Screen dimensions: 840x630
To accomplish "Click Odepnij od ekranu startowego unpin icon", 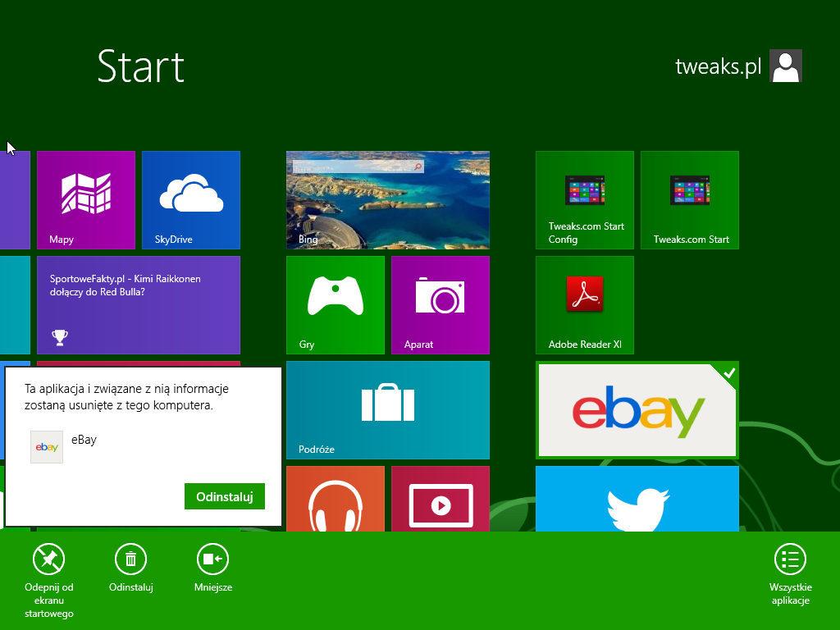I will 48,559.
